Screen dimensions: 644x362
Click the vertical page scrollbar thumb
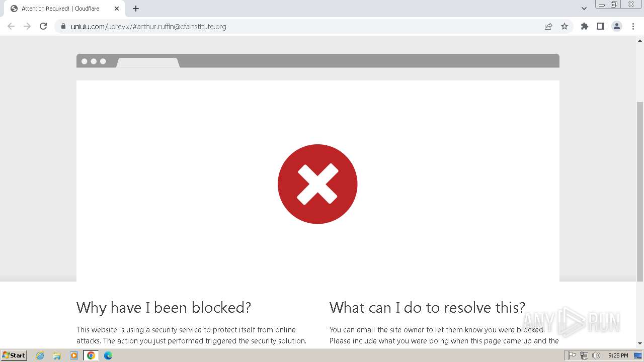pyautogui.click(x=640, y=191)
